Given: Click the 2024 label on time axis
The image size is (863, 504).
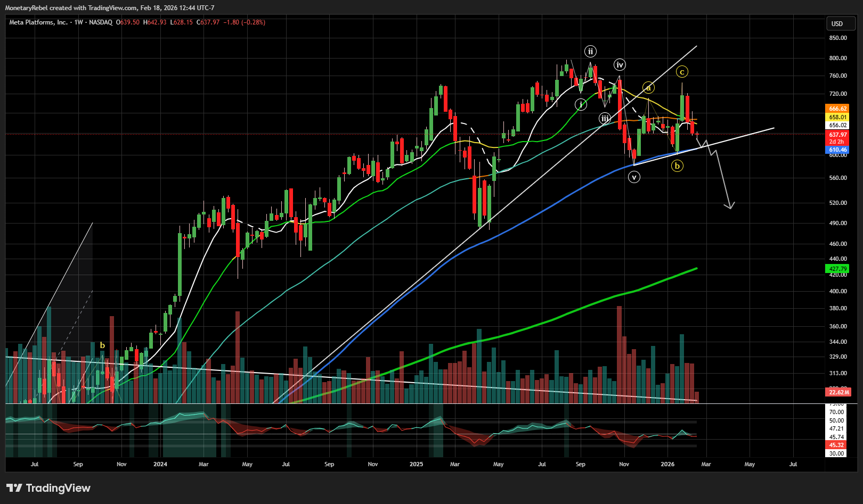Looking at the screenshot, I should [160, 464].
